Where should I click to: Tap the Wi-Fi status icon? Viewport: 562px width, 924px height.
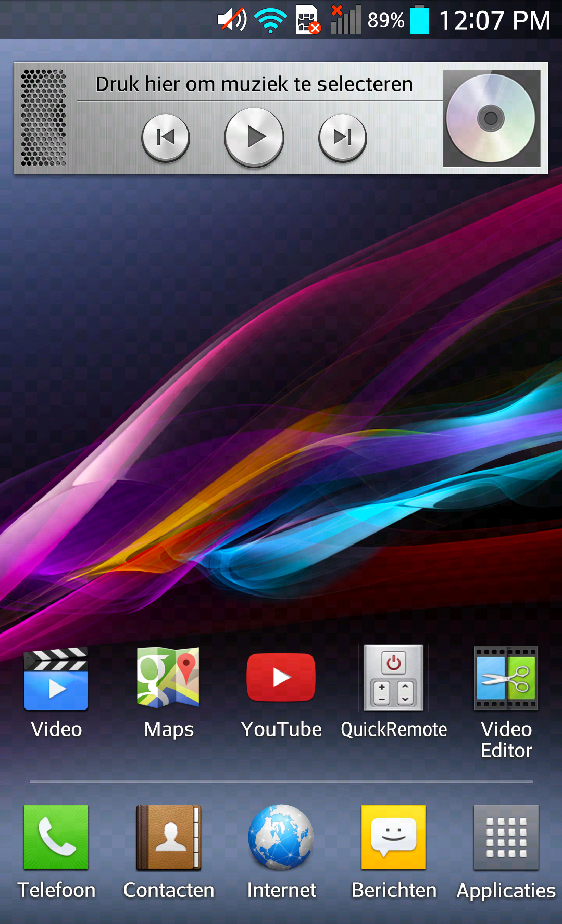pyautogui.click(x=270, y=20)
